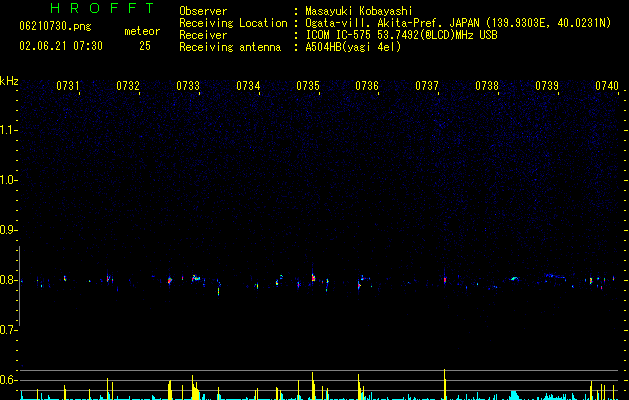629x400 pixels.
Task: Click the 0.6 kHz axis label
Action: 9,380
